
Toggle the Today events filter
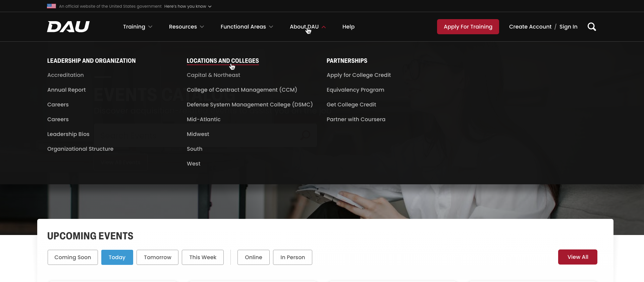[117, 257]
